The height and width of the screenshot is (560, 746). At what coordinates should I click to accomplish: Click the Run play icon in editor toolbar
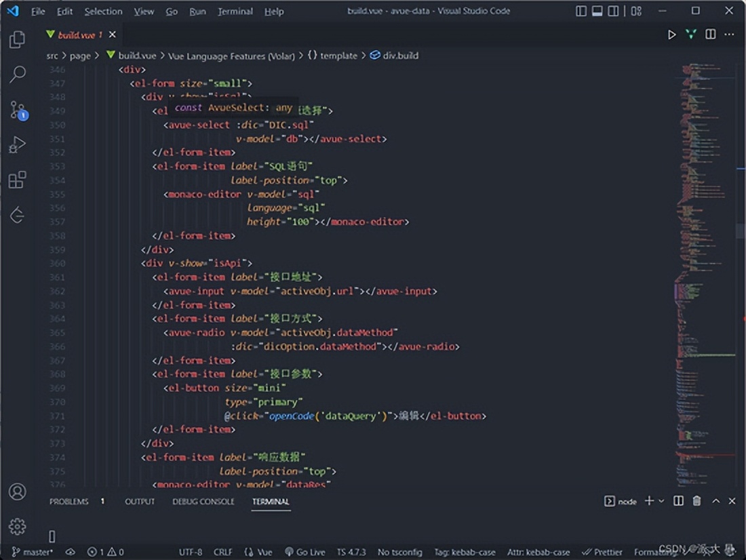(x=671, y=35)
